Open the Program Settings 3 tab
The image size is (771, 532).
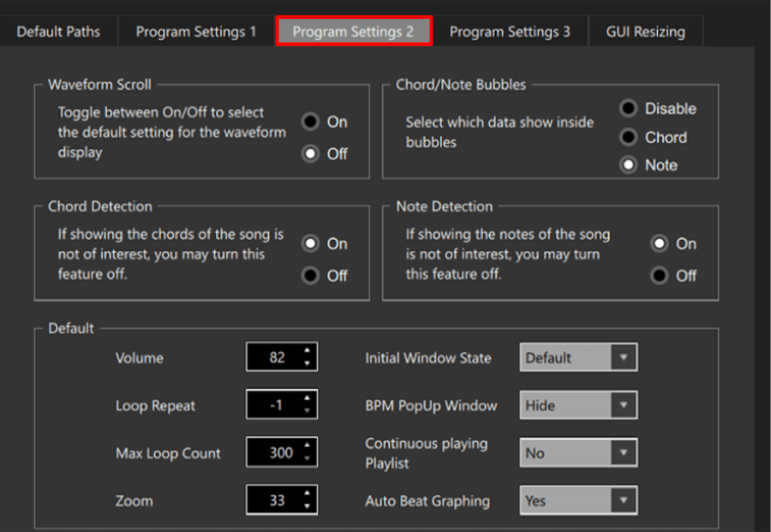tap(510, 32)
